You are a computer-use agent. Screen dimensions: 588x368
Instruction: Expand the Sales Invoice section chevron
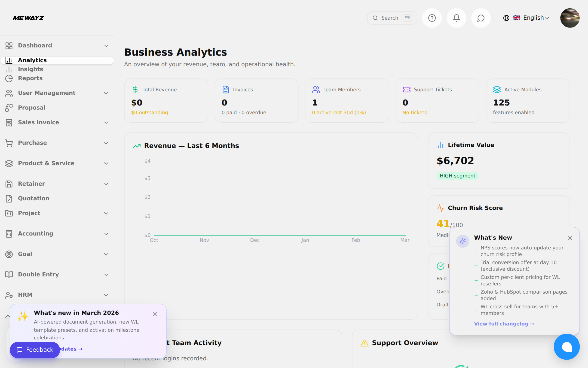[x=106, y=123]
